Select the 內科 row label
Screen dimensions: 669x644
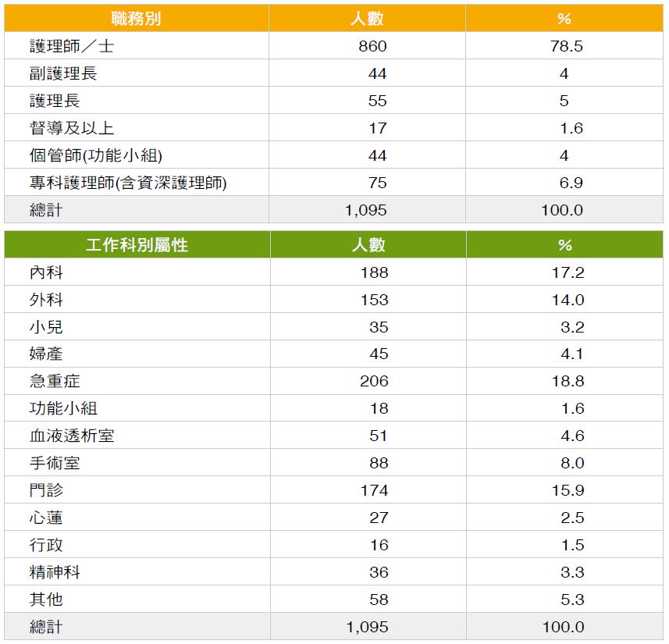click(x=46, y=272)
